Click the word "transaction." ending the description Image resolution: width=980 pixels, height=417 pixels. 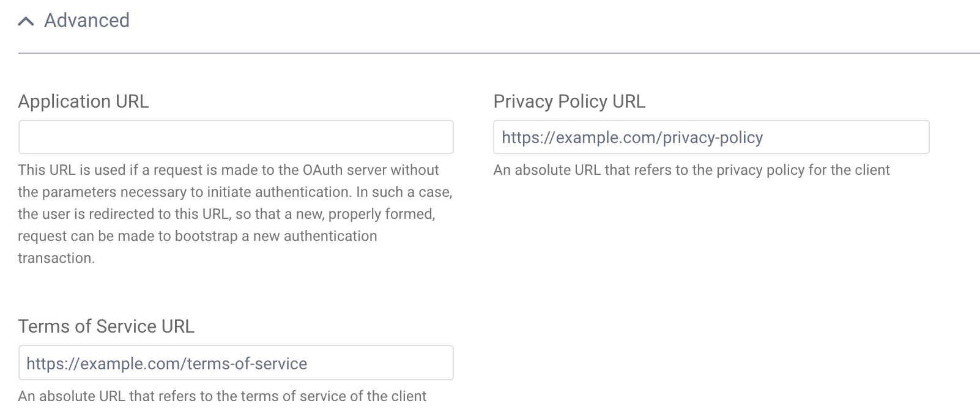(x=56, y=258)
